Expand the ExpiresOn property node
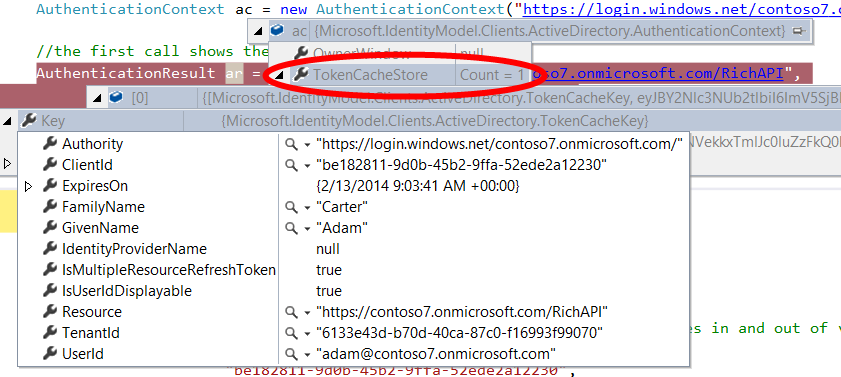 pos(28,187)
